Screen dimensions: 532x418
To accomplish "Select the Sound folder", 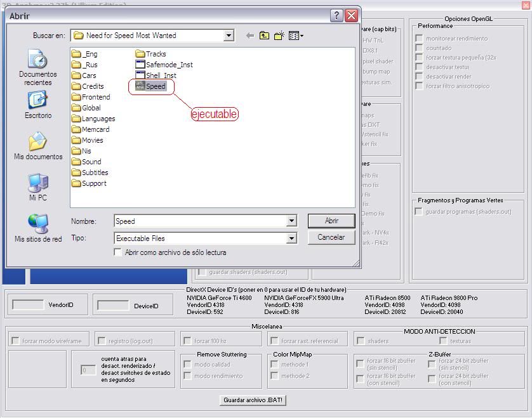I will pyautogui.click(x=86, y=162).
